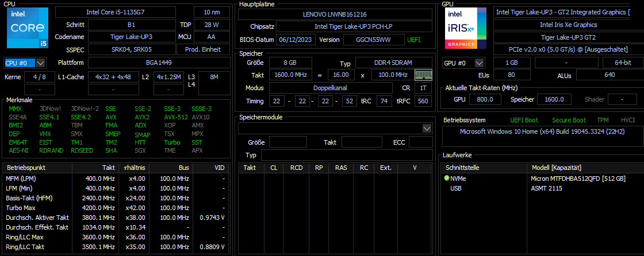Click the EUs value 80
This screenshot has height=256, width=644.
511,75
